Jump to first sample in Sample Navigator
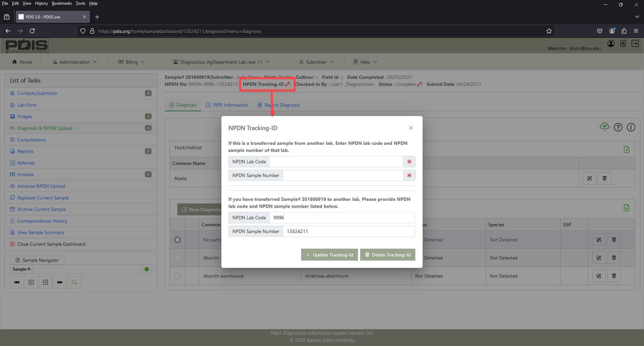 (x=17, y=282)
